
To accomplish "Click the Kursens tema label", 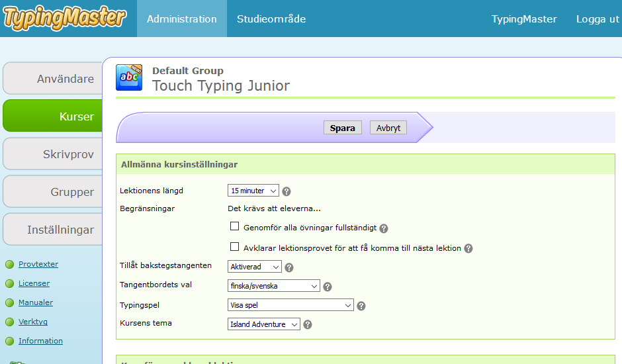I will point(146,323).
